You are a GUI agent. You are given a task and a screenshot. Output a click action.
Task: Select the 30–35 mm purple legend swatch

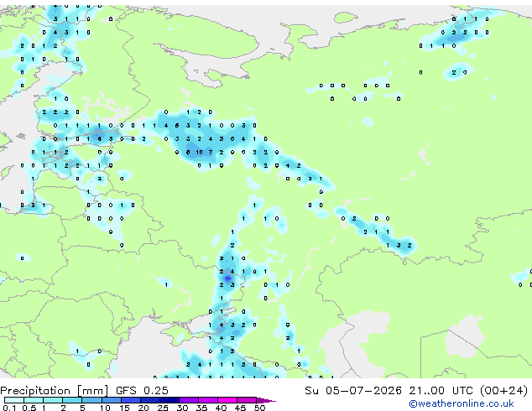(189, 400)
